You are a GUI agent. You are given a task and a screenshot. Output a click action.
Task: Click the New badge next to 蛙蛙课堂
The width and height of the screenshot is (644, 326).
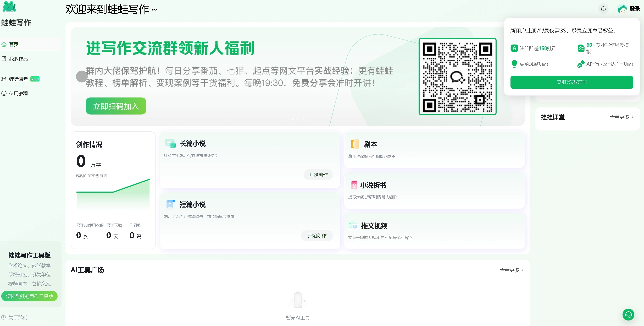[35, 79]
